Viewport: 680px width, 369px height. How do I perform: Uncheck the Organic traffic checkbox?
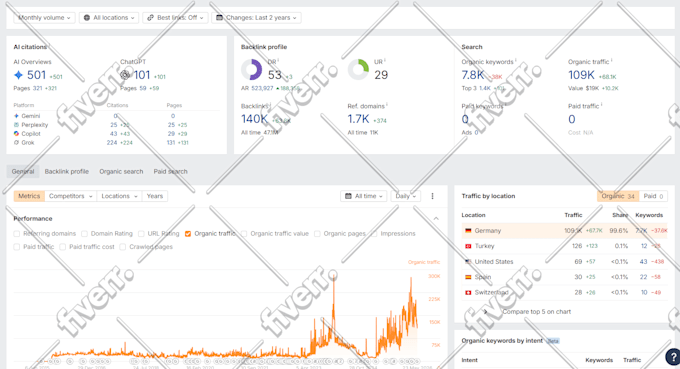pyautogui.click(x=188, y=234)
